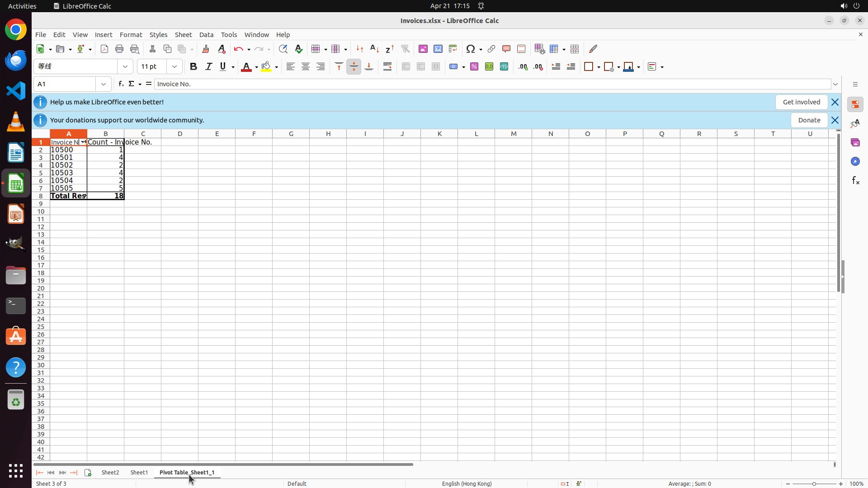The width and height of the screenshot is (868, 488).
Task: Click the Get involved button
Action: (801, 102)
